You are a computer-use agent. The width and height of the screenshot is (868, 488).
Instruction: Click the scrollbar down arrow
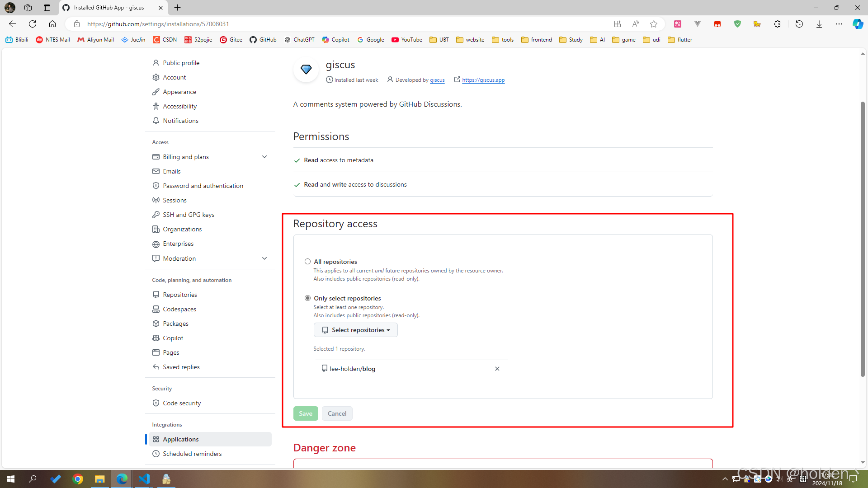(863, 462)
